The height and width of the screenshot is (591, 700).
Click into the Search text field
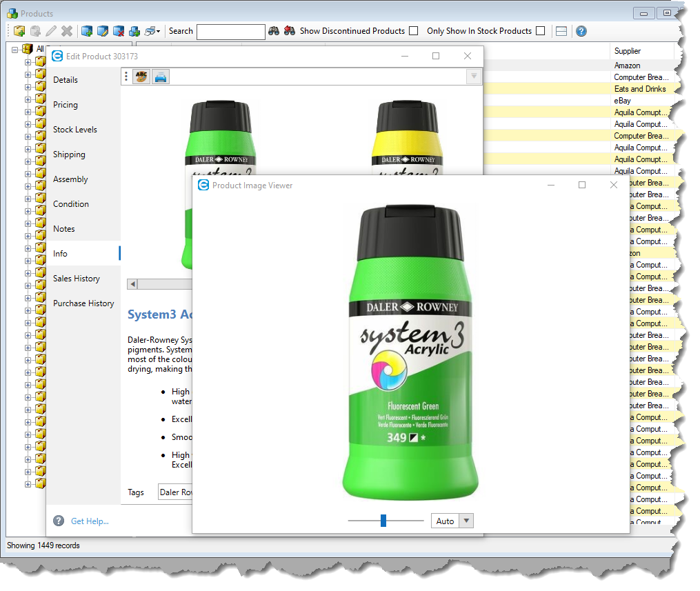coord(230,32)
